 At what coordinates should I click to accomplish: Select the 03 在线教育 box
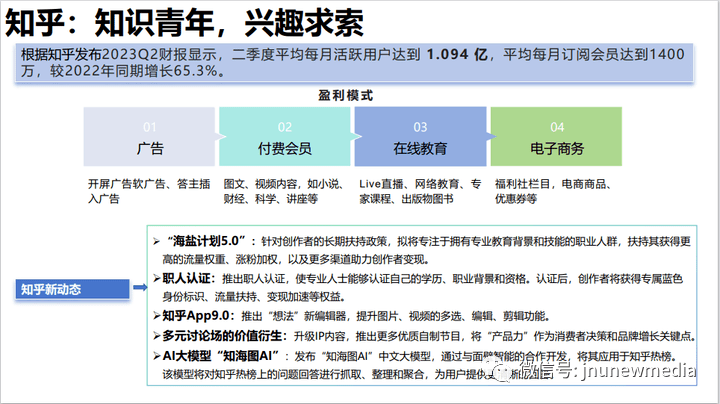tap(420, 136)
